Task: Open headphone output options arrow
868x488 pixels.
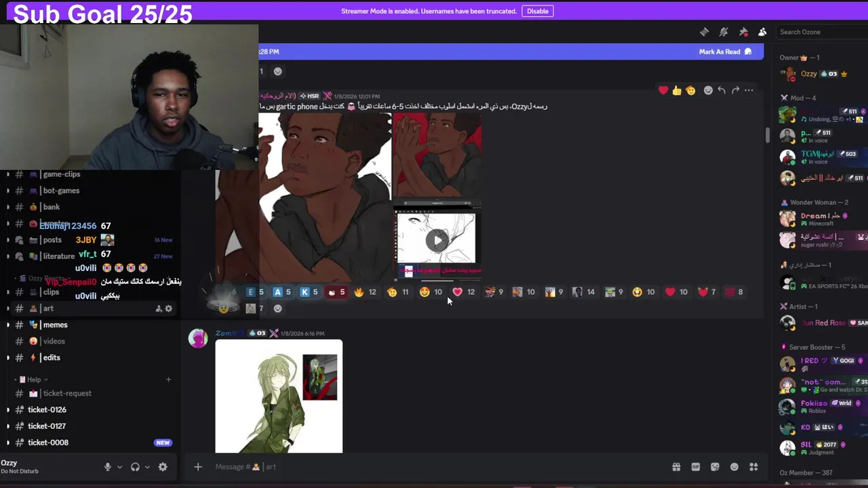Action: pyautogui.click(x=147, y=467)
